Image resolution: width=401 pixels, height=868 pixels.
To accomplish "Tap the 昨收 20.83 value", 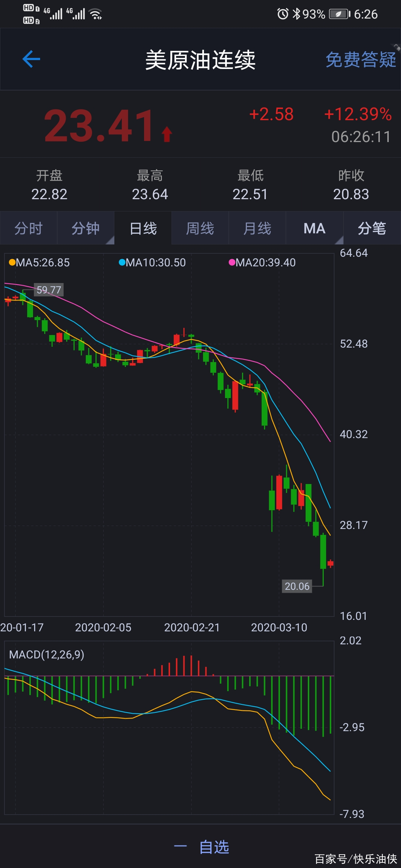I will pyautogui.click(x=351, y=194).
